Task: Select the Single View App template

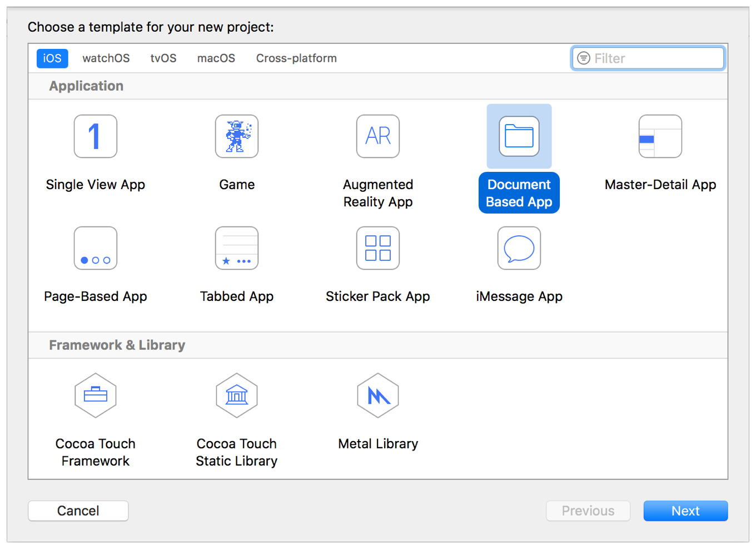Action: (95, 136)
